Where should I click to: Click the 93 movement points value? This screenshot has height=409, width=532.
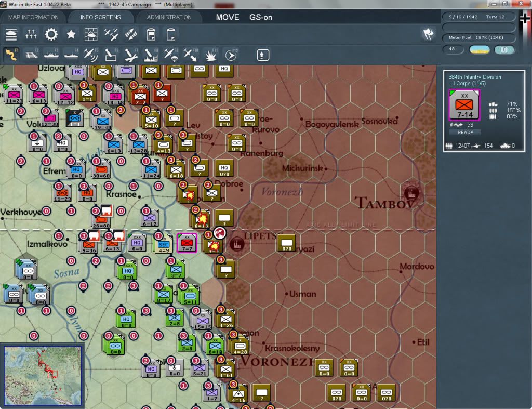click(470, 125)
